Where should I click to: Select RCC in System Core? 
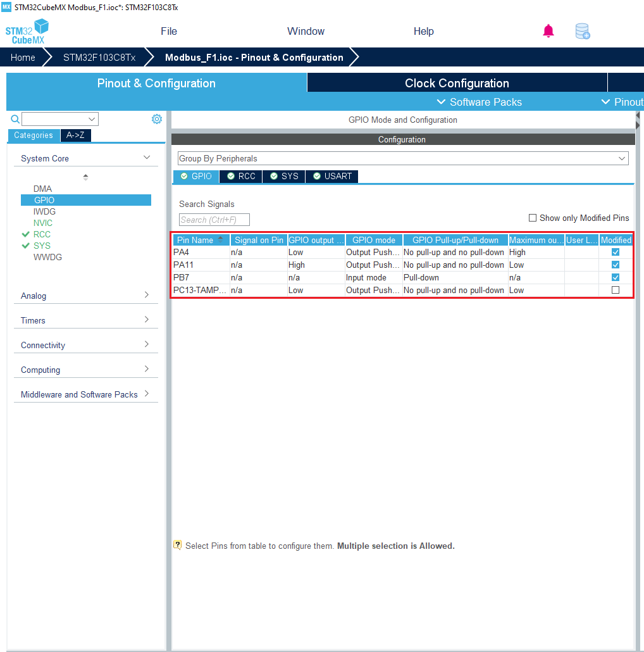point(42,234)
